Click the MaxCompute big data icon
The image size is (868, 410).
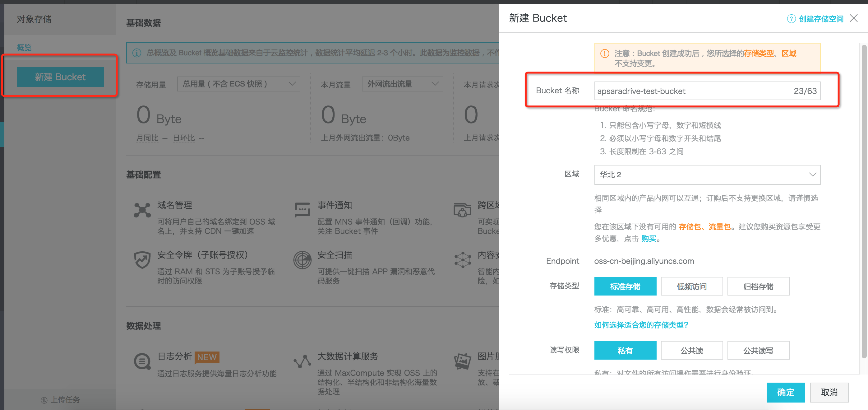(x=302, y=361)
